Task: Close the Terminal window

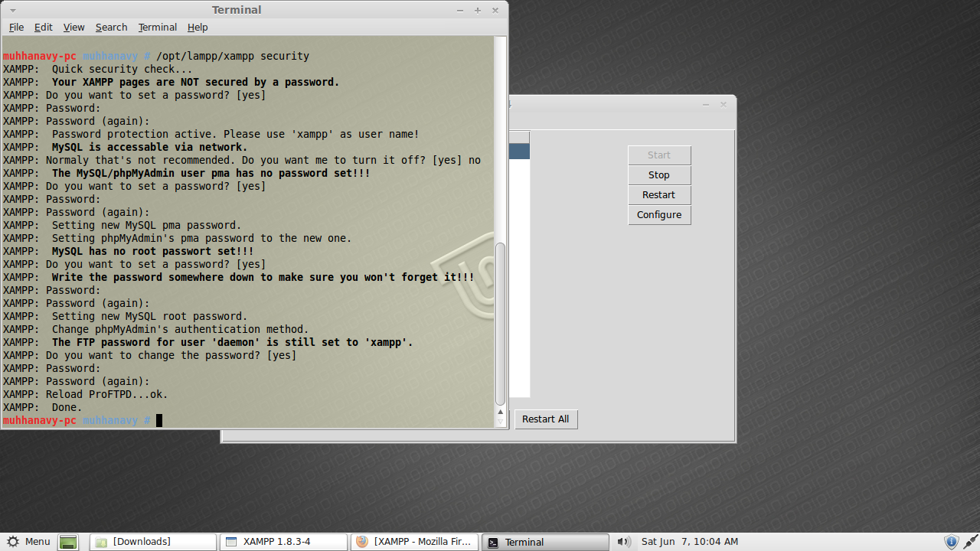Action: tap(495, 10)
